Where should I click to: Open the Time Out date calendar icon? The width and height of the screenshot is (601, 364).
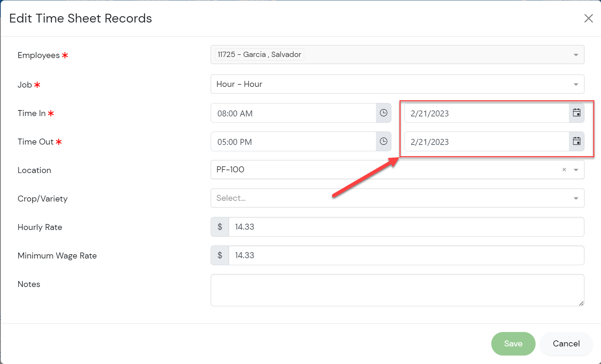click(x=576, y=141)
